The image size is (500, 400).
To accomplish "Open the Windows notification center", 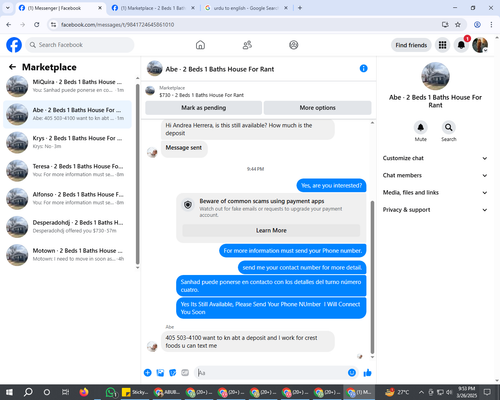I will click(x=487, y=392).
